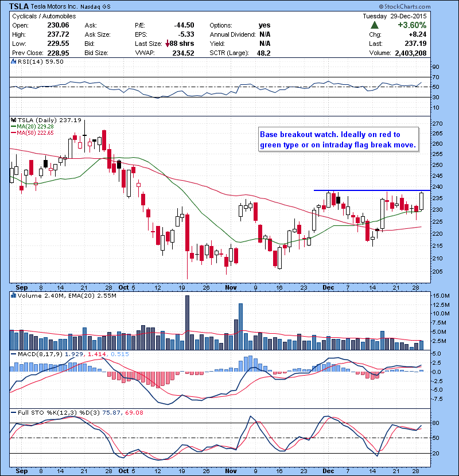Click the MA(50) 222.65 legend label
The height and width of the screenshot is (476, 459).
point(35,133)
